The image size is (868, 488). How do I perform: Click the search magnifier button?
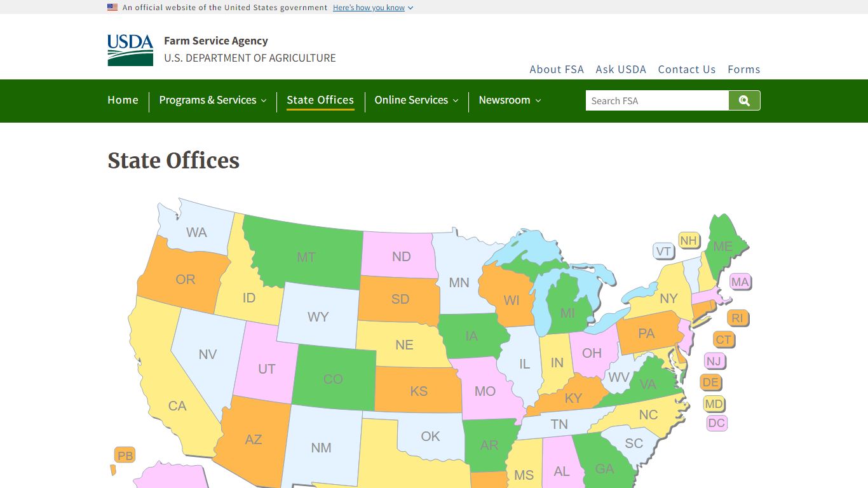744,100
